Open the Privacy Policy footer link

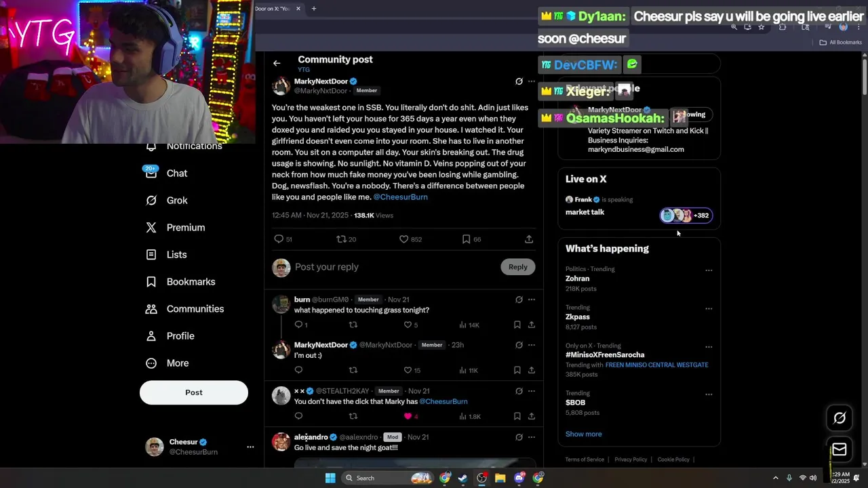coord(631,460)
